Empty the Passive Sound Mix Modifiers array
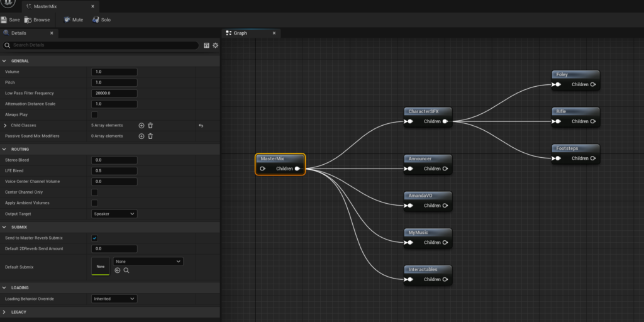Viewport: 644px width, 322px height. click(x=150, y=136)
